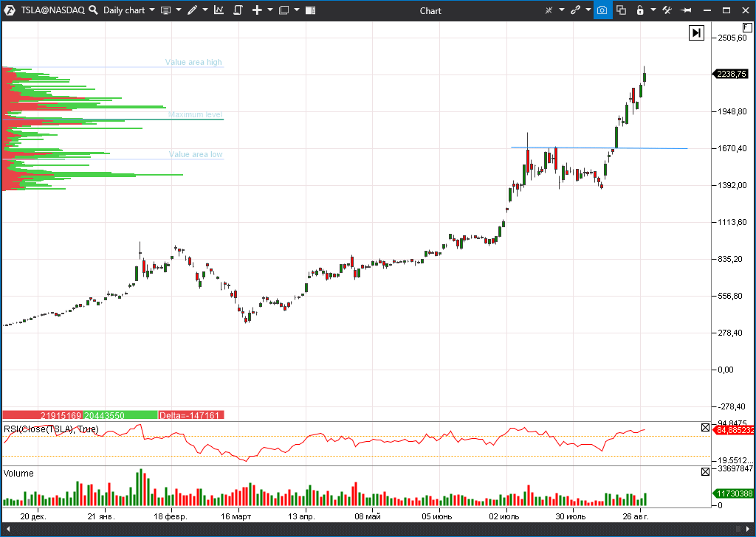Click the TSLA@NASDAQ instrument label

tap(52, 10)
